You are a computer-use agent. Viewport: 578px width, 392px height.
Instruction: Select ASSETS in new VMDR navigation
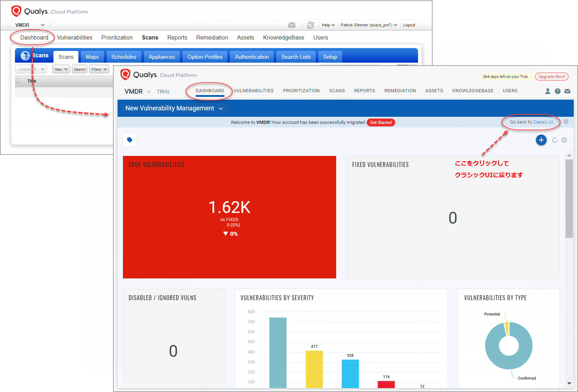tap(434, 91)
